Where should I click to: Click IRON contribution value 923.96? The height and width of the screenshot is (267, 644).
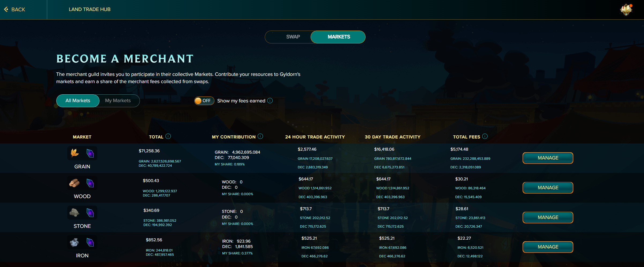(244, 241)
